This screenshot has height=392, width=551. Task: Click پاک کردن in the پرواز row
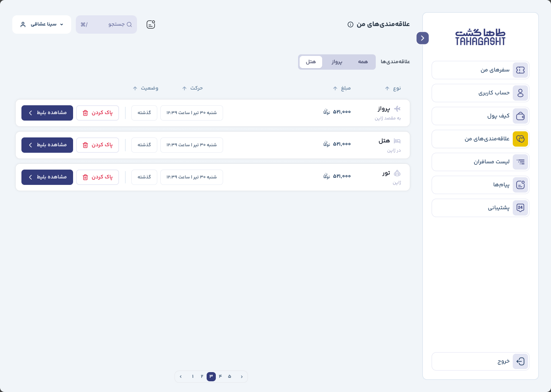tap(98, 113)
